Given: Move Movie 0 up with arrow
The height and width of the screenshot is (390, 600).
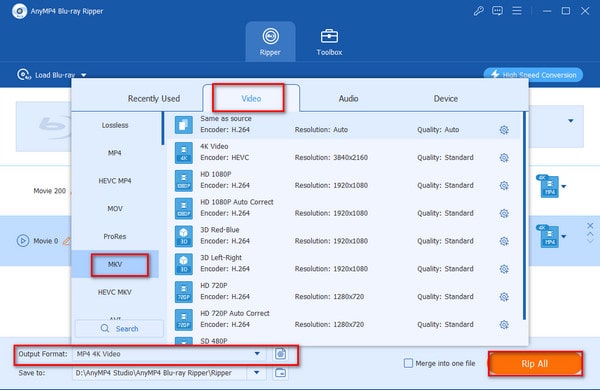Looking at the screenshot, I should point(590,233).
